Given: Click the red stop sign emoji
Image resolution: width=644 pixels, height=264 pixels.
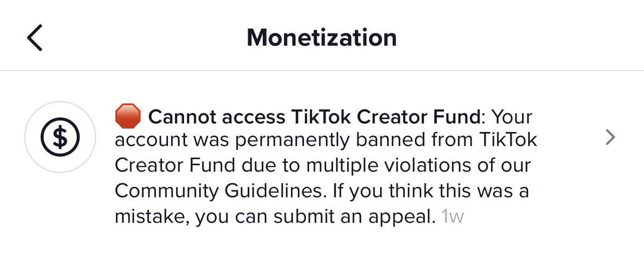Looking at the screenshot, I should click(128, 115).
